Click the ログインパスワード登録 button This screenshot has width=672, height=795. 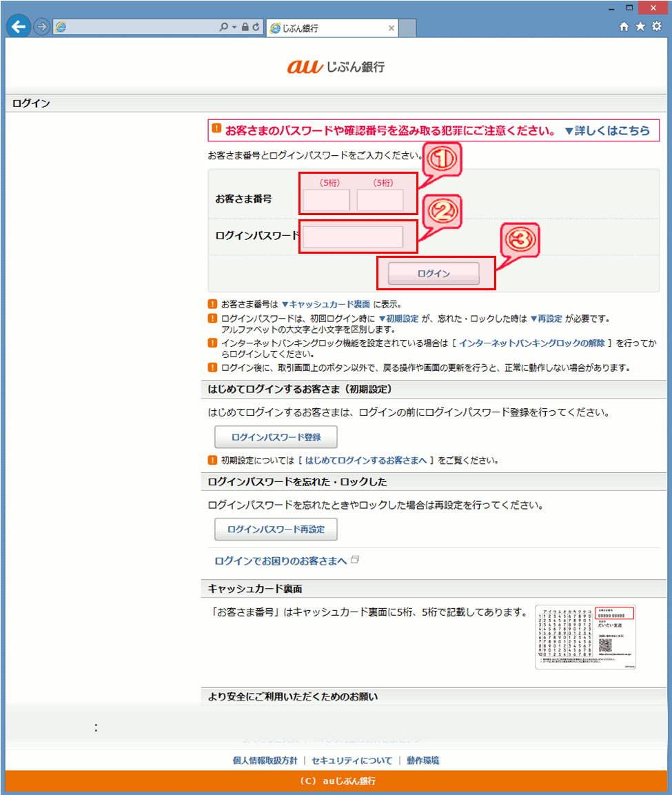(x=276, y=437)
